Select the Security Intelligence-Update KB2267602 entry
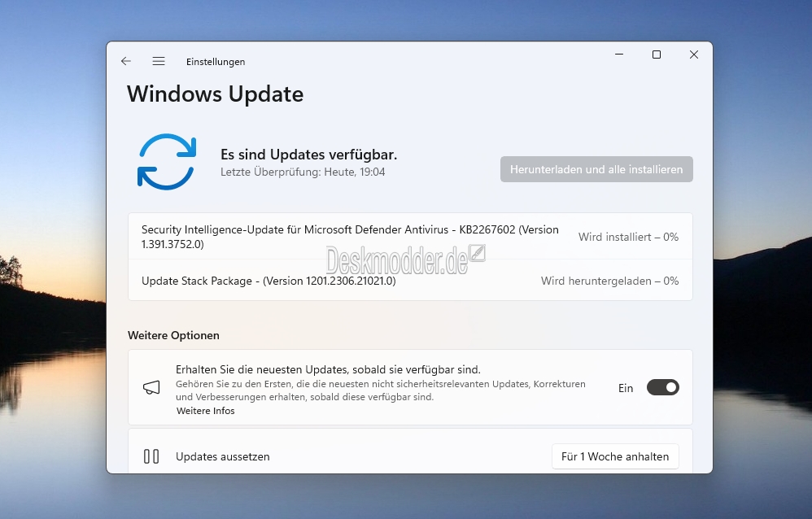812x519 pixels. (410, 236)
